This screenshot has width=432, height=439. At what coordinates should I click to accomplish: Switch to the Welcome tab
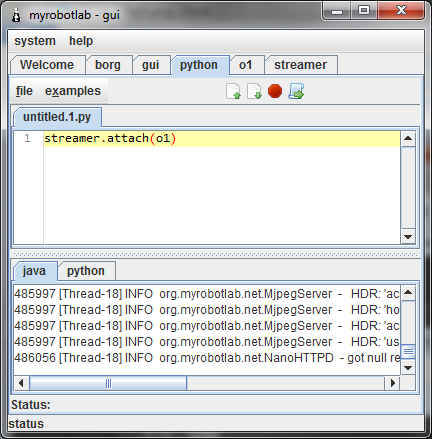click(47, 65)
